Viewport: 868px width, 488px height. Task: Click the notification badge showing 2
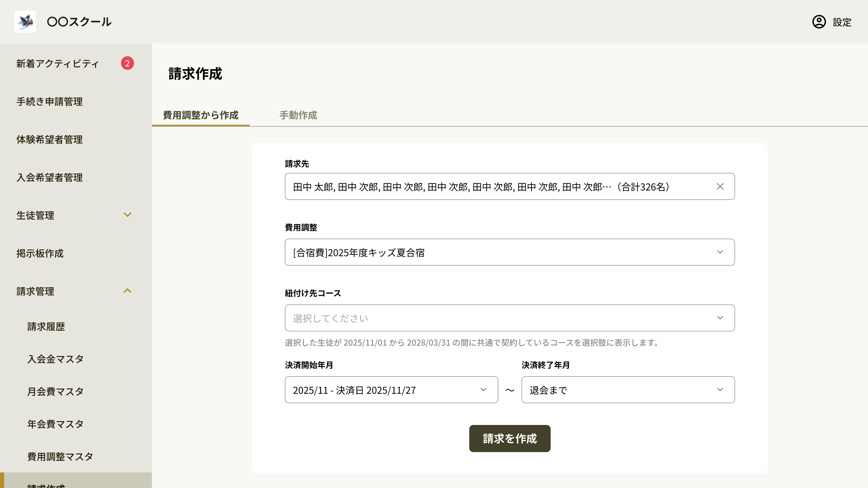click(127, 63)
